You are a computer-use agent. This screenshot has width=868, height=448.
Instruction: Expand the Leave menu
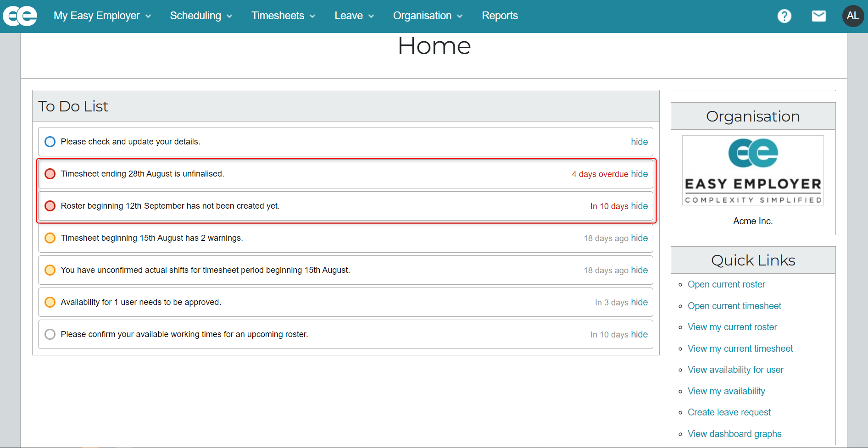tap(354, 16)
